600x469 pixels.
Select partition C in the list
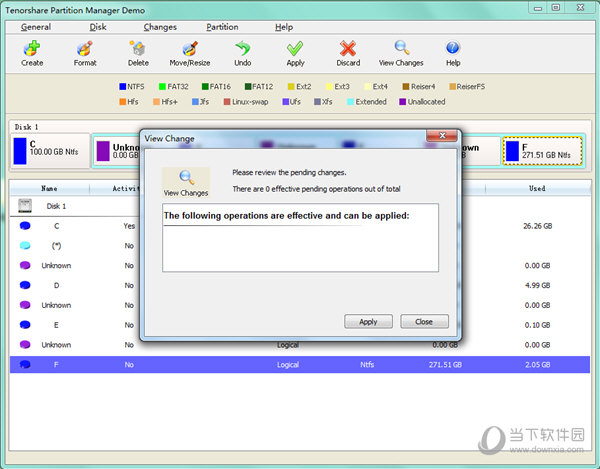click(x=56, y=226)
